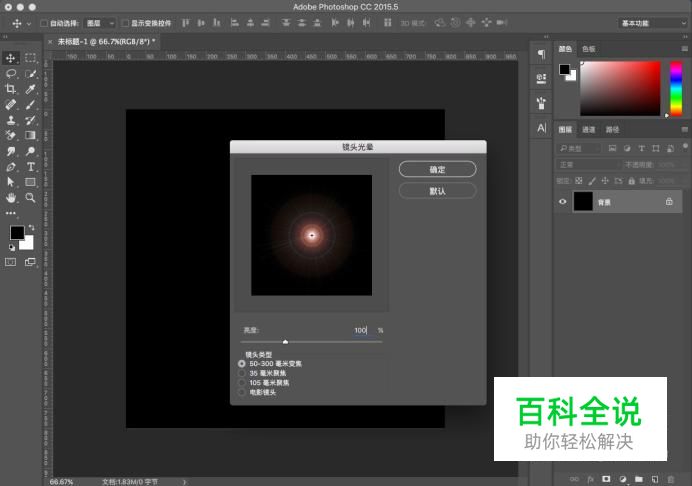Select the Hand tool
Image resolution: width=692 pixels, height=486 pixels.
point(11,198)
